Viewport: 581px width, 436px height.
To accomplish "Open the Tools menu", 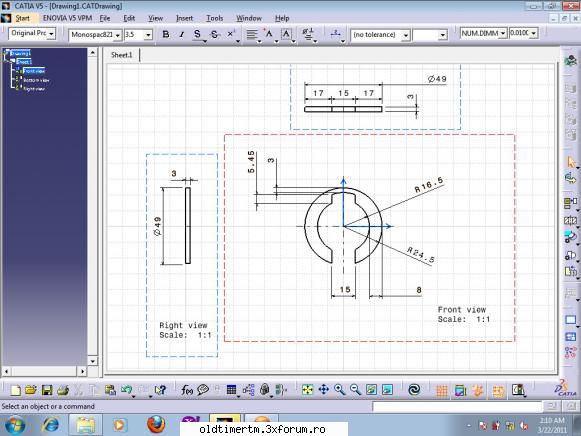I will click(215, 18).
